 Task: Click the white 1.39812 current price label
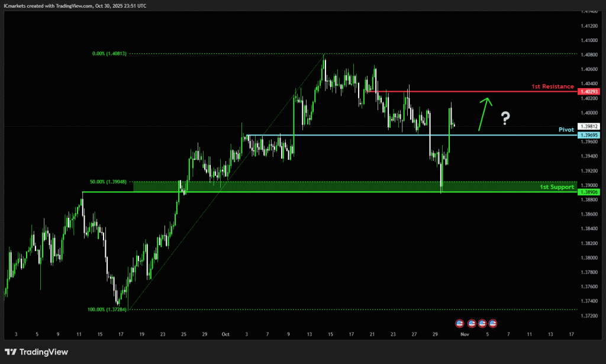(589, 127)
